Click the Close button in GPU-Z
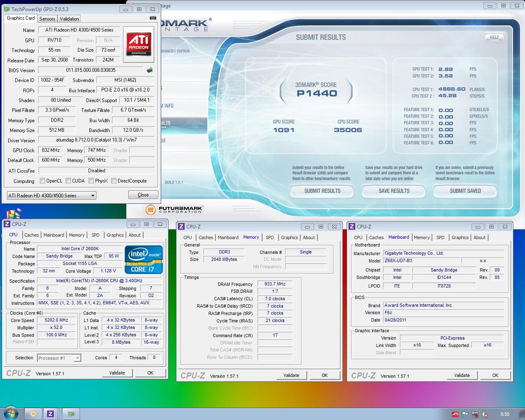525x420 pixels. click(x=143, y=195)
